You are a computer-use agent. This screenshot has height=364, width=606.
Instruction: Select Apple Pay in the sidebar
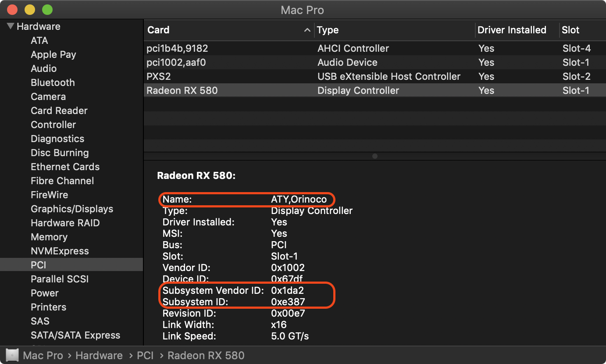tap(53, 54)
